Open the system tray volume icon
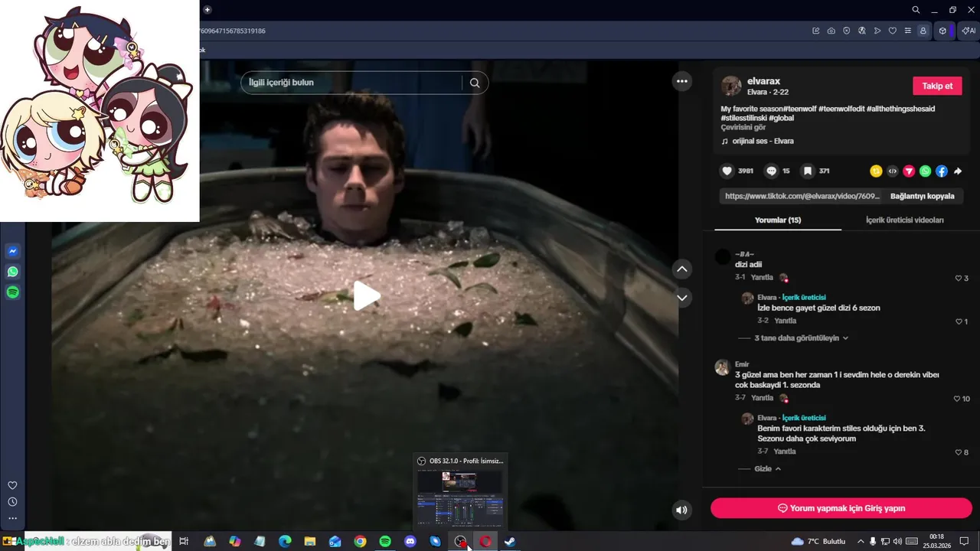980x551 pixels. coord(897,541)
